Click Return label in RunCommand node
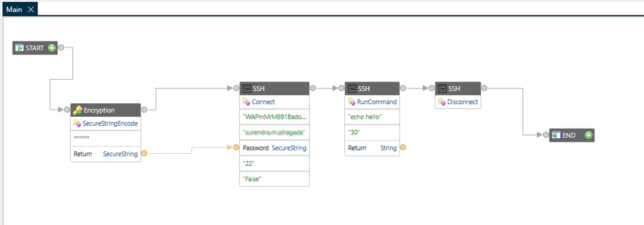 357,148
